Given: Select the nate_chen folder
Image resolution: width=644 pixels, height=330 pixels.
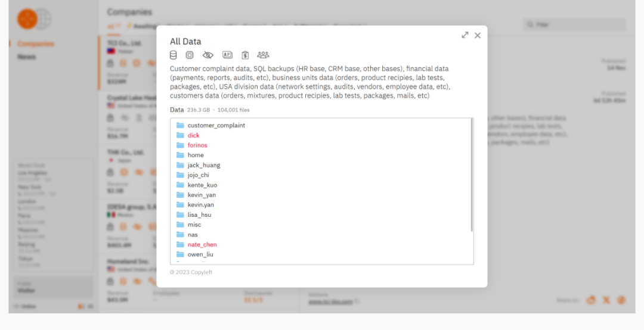Looking at the screenshot, I should (202, 245).
